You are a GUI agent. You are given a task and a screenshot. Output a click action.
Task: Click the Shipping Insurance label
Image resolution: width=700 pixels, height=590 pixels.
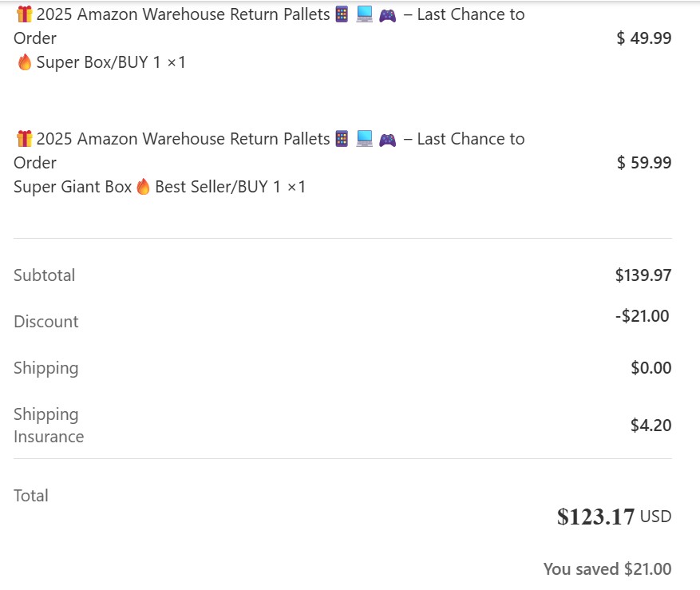pos(49,426)
